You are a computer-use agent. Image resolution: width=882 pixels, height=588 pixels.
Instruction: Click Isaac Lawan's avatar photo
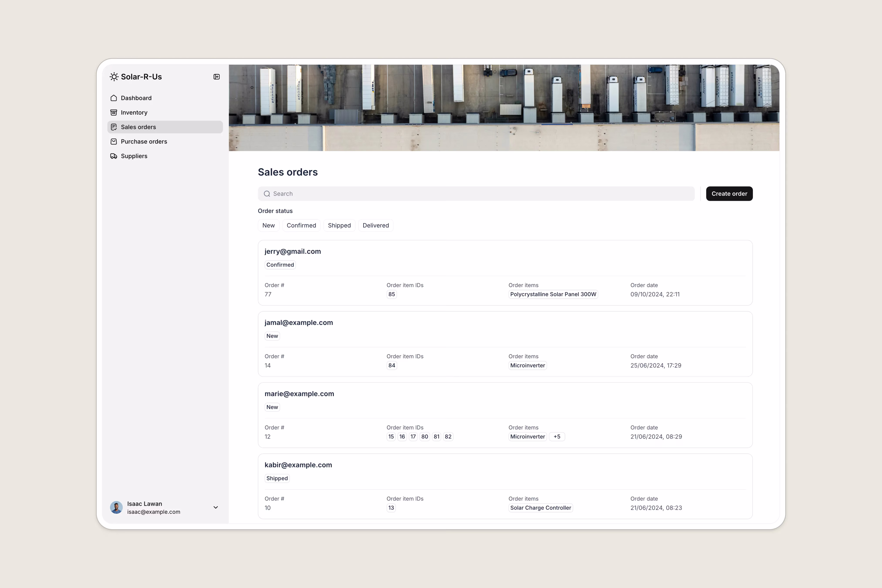coord(116,507)
